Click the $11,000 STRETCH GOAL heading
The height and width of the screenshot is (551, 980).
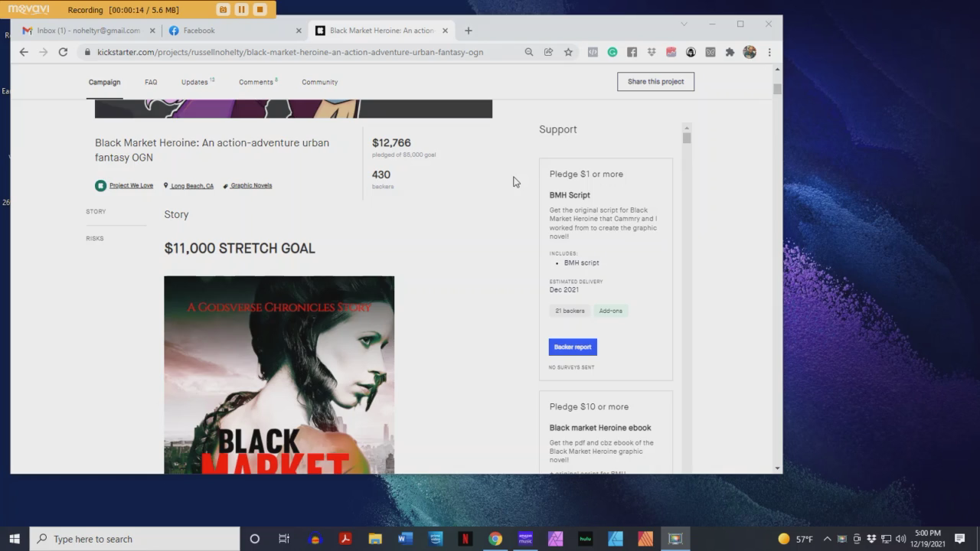click(x=240, y=248)
